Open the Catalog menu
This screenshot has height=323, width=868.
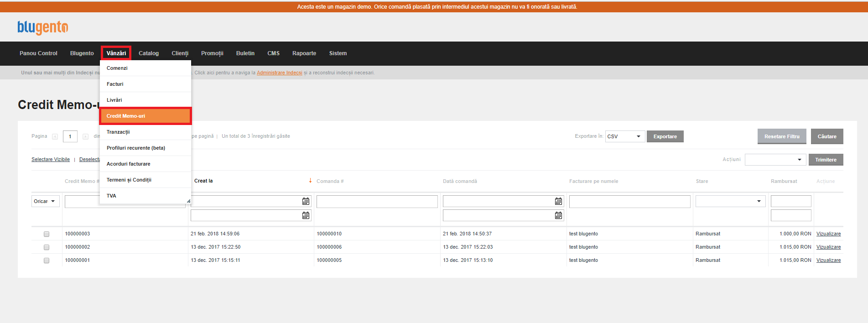(x=149, y=53)
